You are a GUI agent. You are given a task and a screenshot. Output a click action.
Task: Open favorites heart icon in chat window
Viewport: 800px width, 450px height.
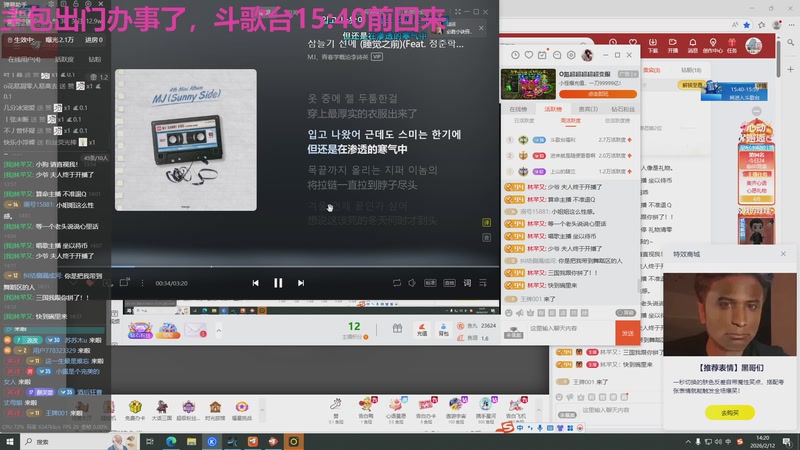click(529, 55)
